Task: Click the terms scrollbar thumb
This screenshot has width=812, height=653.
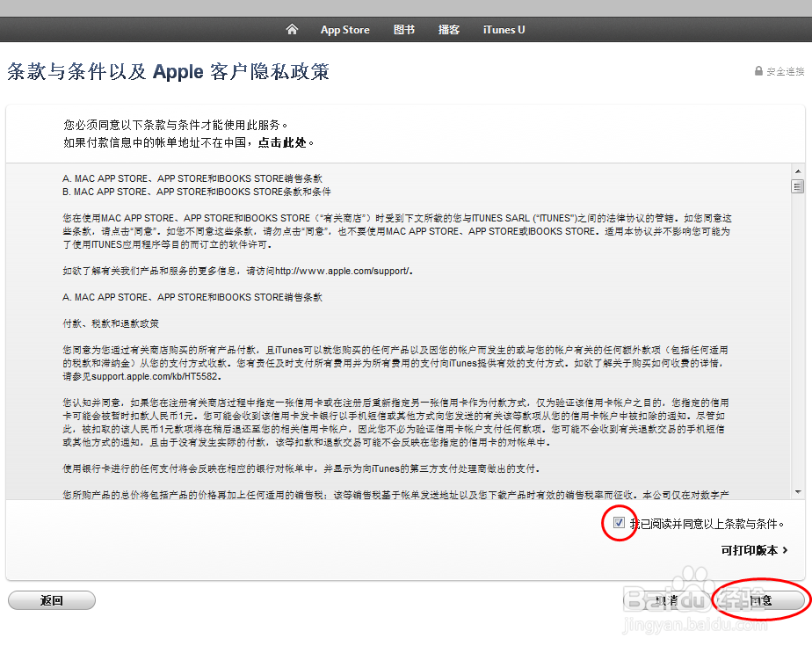Action: click(798, 186)
